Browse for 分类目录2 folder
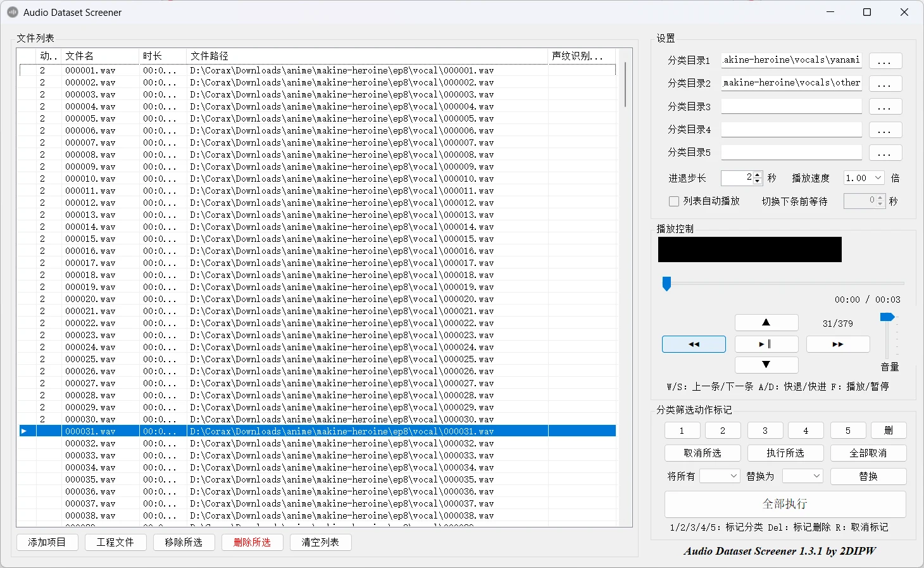Image resolution: width=924 pixels, height=568 pixels. [885, 84]
